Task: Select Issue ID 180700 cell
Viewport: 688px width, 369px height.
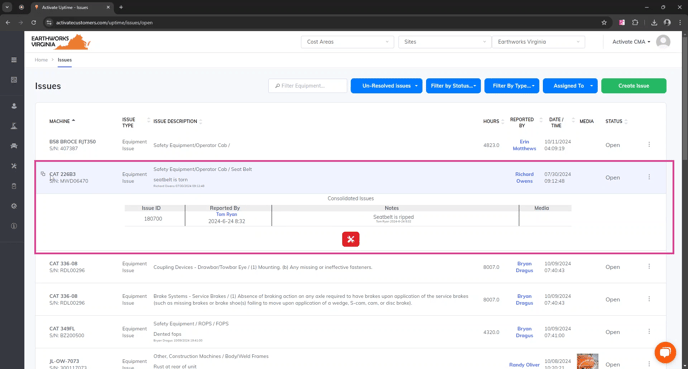Action: tap(153, 219)
